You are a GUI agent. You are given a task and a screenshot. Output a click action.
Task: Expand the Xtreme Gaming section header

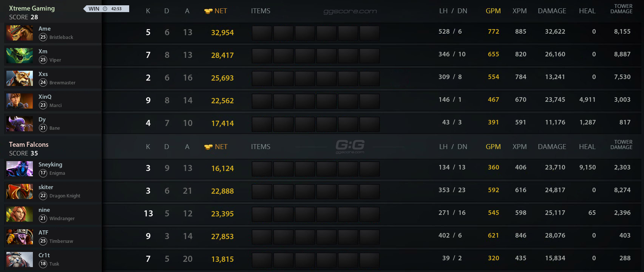point(32,8)
